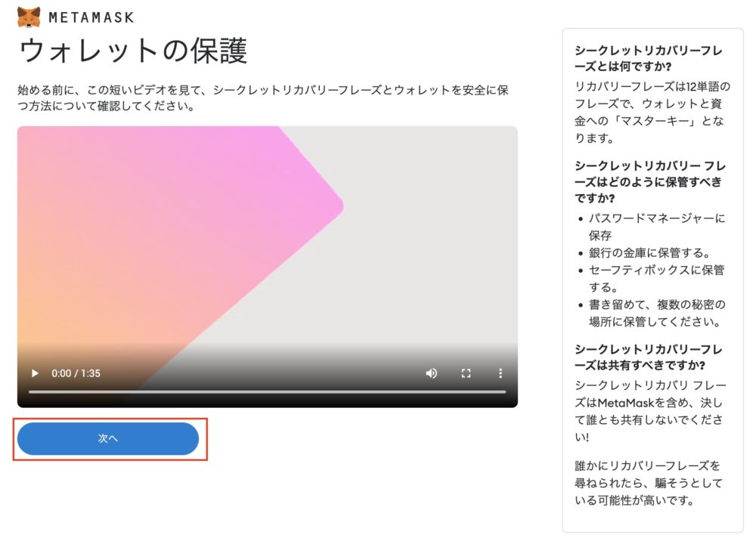Click the METAMASK wordmark text
Image resolution: width=756 pixels, height=541 pixels.
pos(91,18)
